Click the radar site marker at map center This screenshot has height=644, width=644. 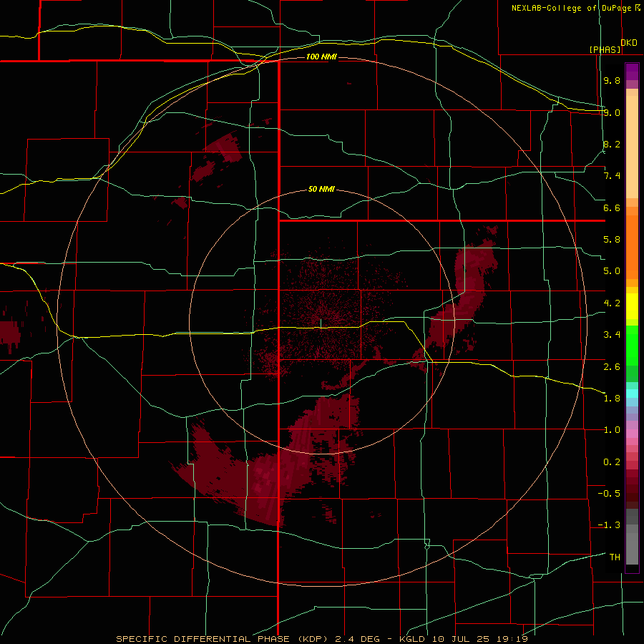(x=321, y=323)
